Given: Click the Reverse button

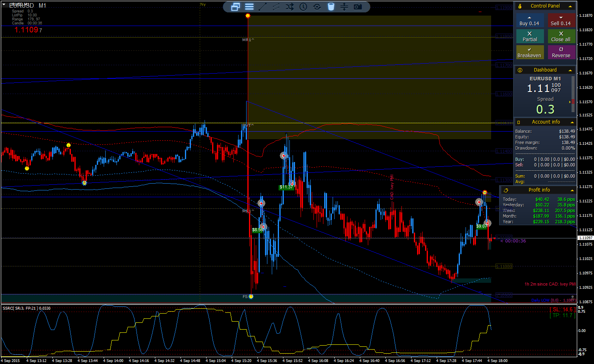Looking at the screenshot, I should point(561,52).
